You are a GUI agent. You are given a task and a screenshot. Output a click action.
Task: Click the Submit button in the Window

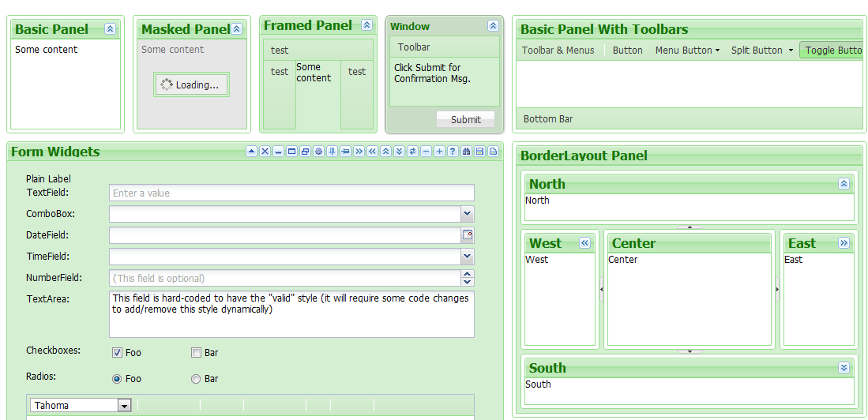point(465,119)
